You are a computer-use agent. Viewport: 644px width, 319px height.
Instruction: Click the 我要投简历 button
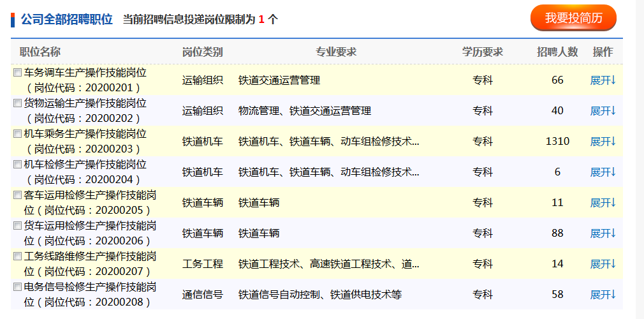coord(573,19)
